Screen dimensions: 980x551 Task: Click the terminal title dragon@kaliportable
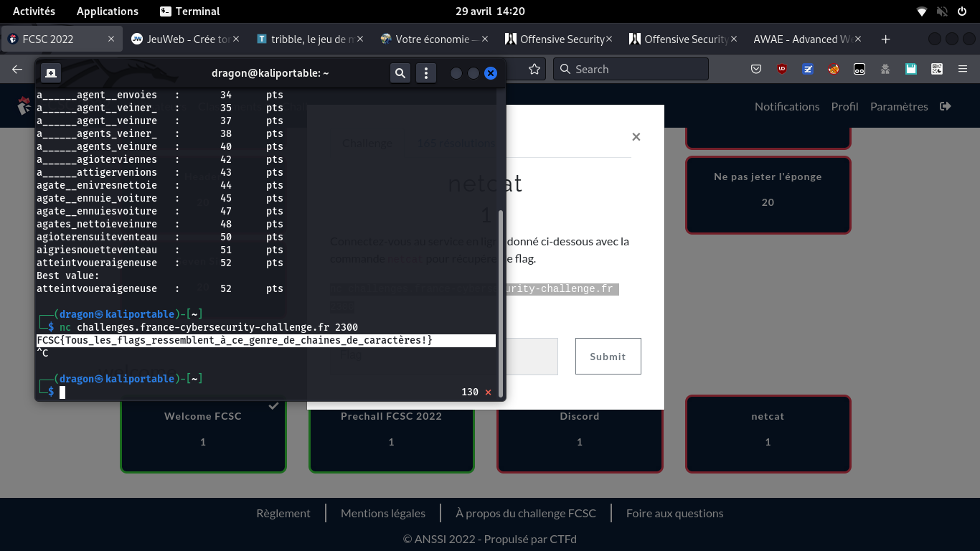point(270,72)
